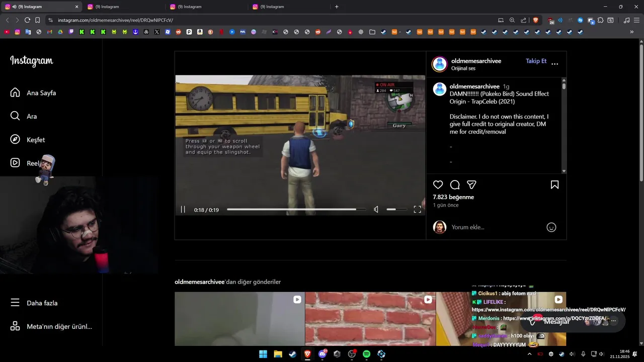Switch to the fourth Instagram tab
The image size is (644, 362).
click(x=288, y=7)
